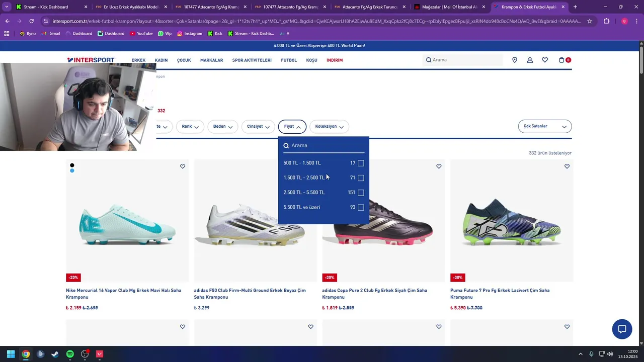
Task: Click the browser address bar
Action: pyautogui.click(x=317, y=21)
